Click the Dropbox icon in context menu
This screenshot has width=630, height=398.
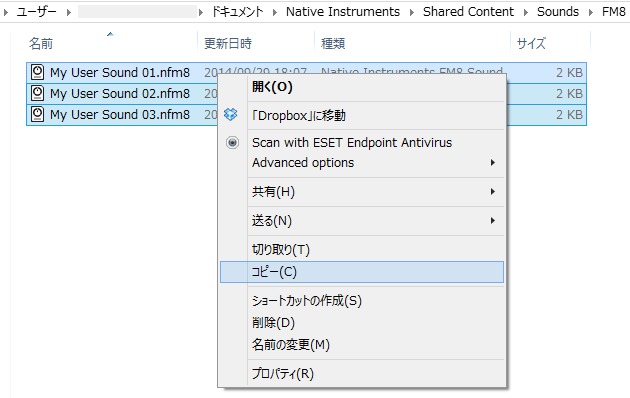231,115
